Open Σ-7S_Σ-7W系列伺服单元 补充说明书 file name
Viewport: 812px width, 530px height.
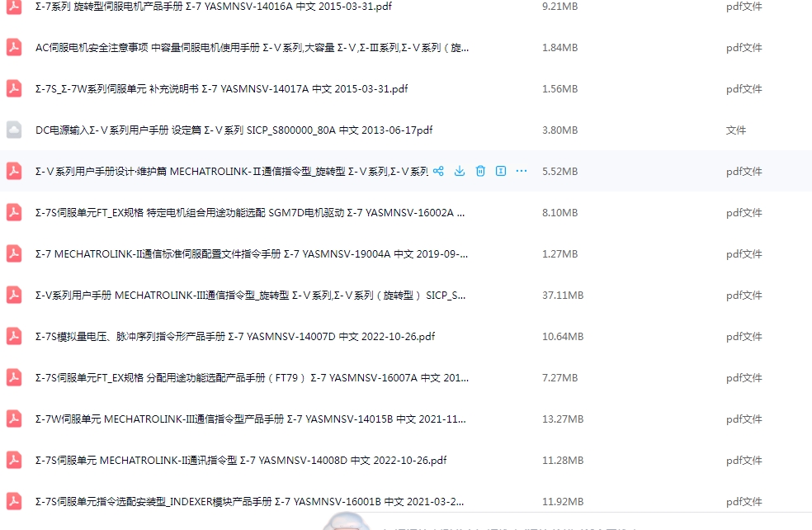pos(222,89)
